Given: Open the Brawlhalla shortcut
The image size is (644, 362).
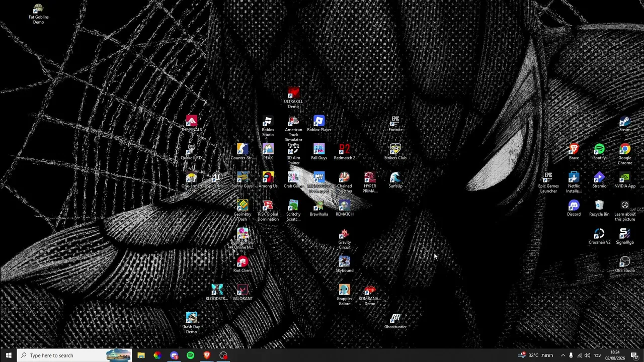Looking at the screenshot, I should point(319,208).
